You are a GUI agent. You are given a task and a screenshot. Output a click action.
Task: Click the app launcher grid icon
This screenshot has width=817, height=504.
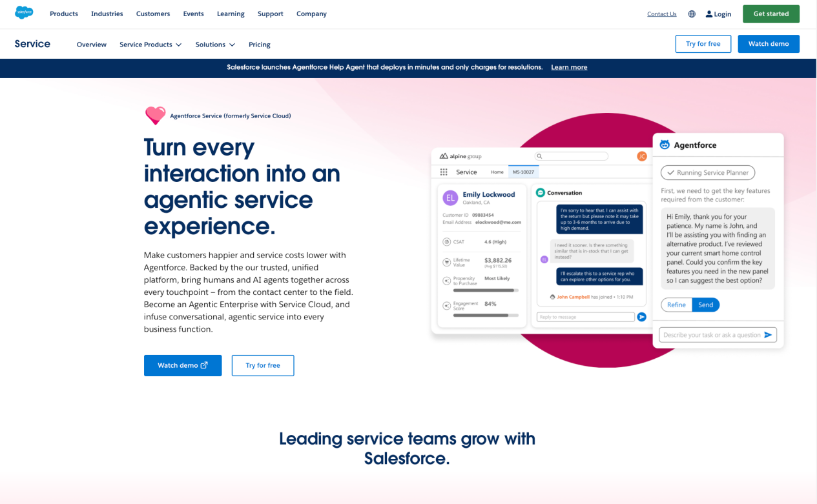[444, 172]
